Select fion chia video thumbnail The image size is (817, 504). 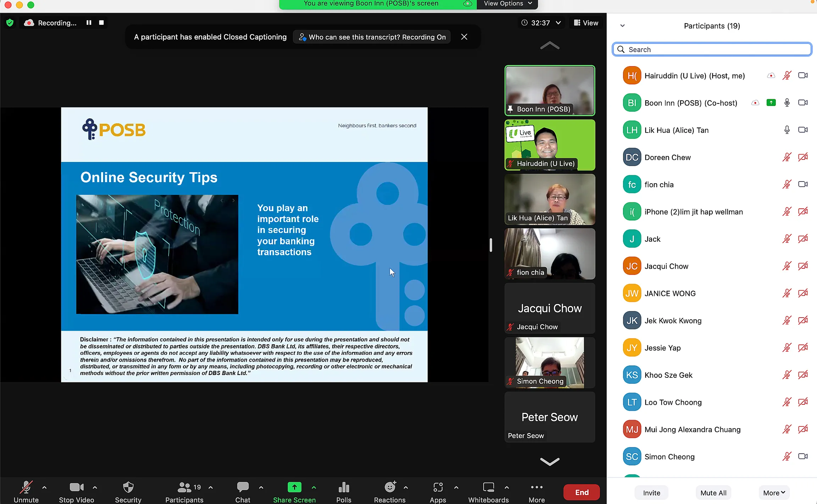(x=550, y=254)
